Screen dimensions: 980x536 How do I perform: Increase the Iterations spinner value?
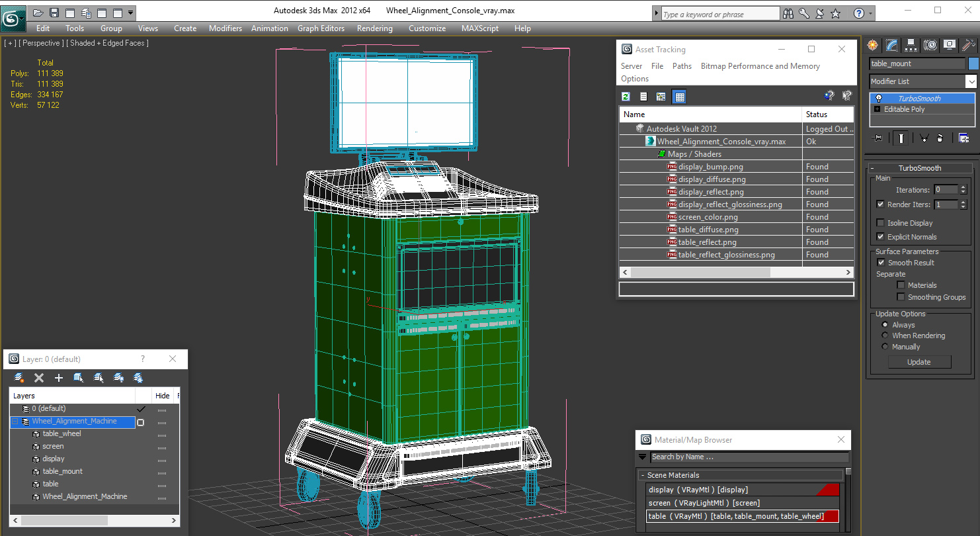point(963,187)
